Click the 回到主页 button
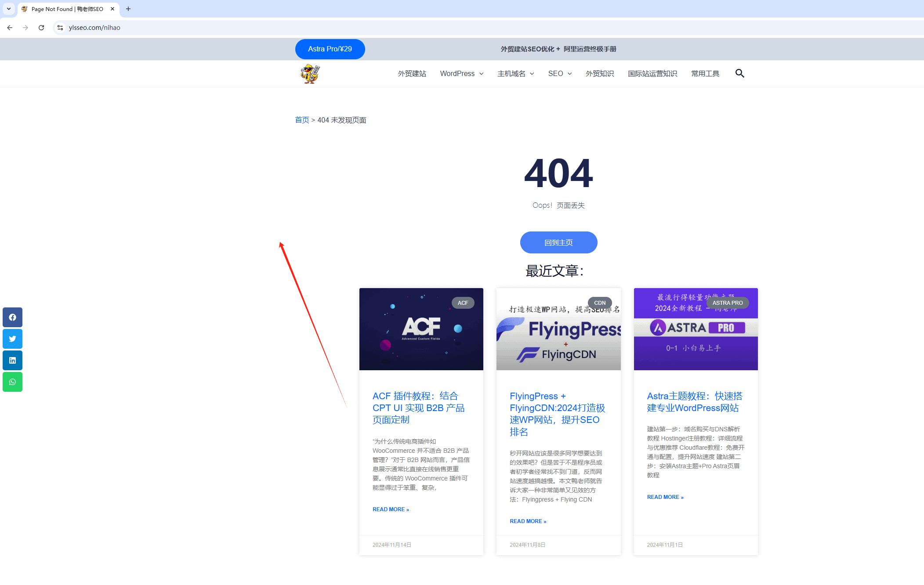This screenshot has height=585, width=924. pos(558,242)
